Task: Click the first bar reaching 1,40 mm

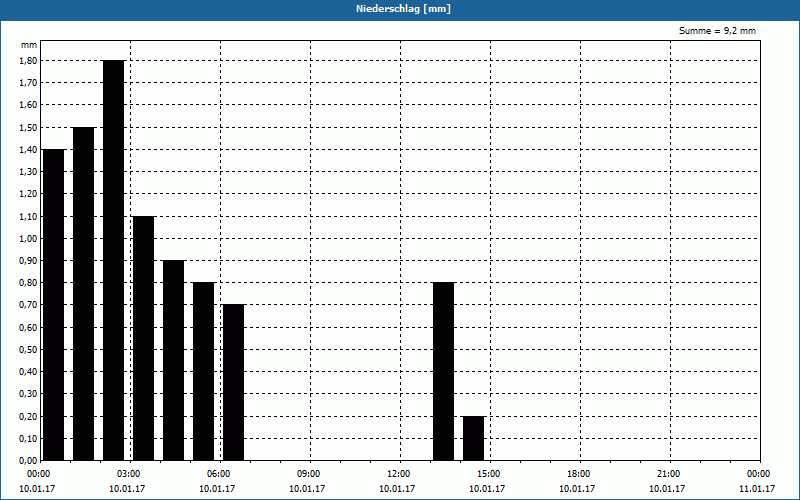Action: [x=54, y=305]
